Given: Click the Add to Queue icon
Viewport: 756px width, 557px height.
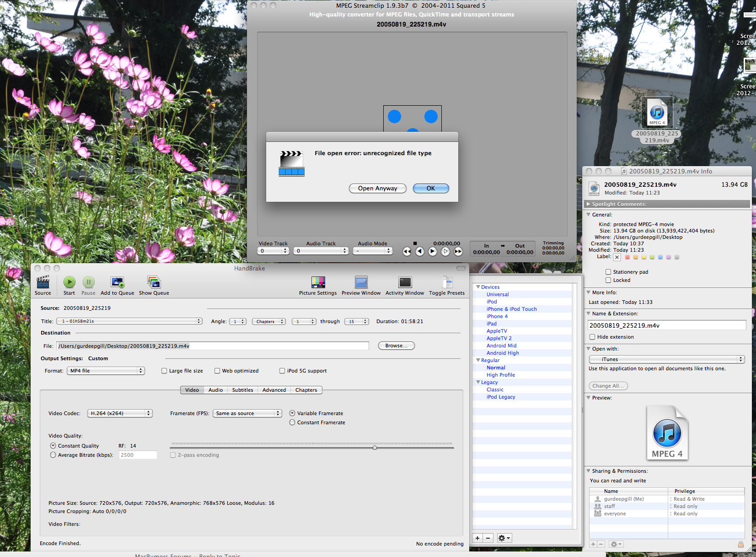Looking at the screenshot, I should (x=118, y=282).
